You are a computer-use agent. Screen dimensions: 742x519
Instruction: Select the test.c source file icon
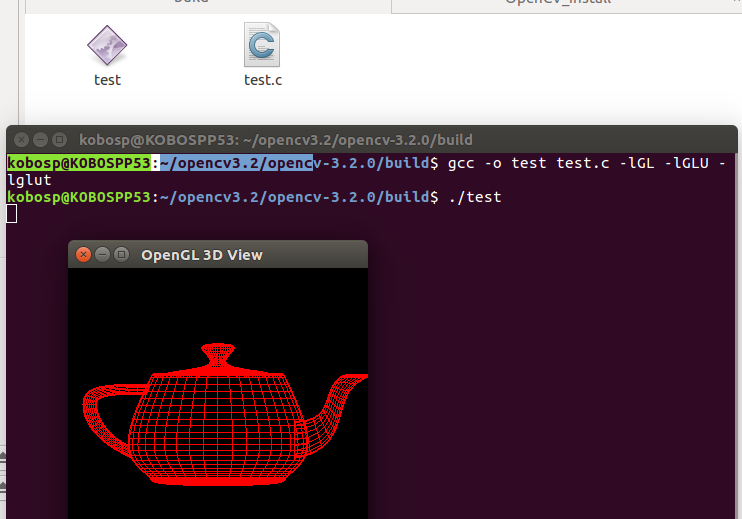[262, 45]
